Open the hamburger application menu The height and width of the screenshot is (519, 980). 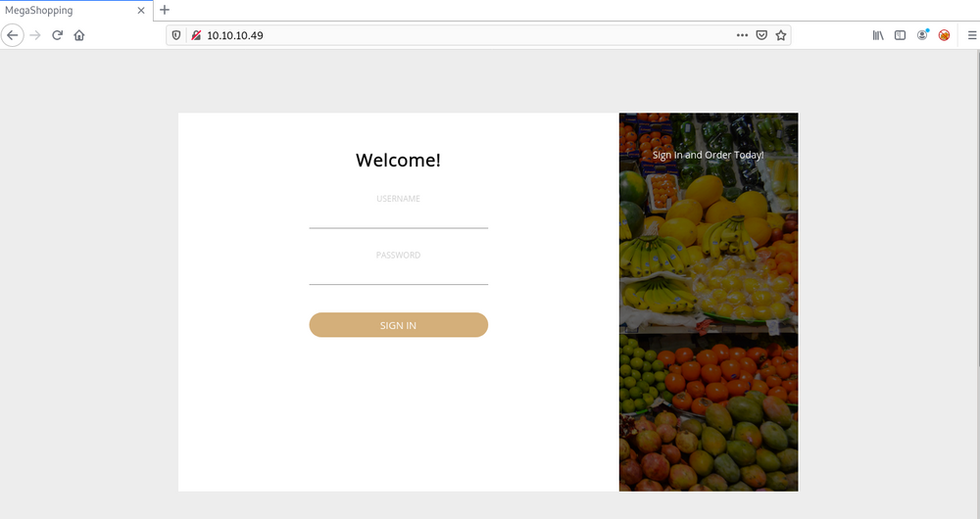coord(972,35)
